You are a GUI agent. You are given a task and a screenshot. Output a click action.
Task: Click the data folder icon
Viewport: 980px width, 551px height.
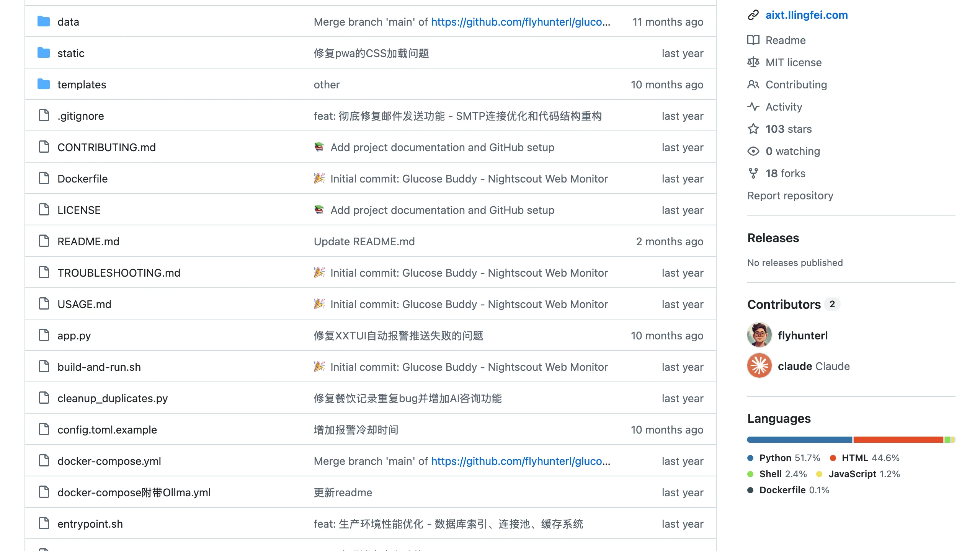tap(44, 21)
